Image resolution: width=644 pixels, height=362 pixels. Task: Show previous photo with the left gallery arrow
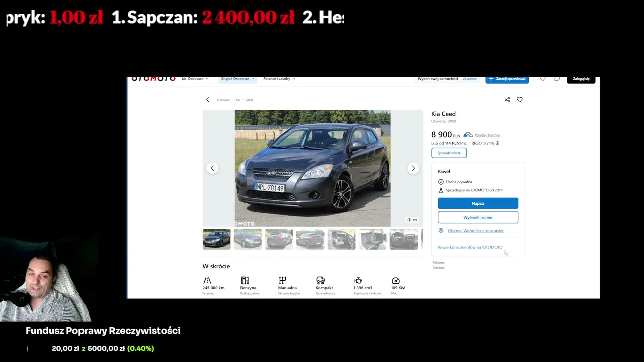click(212, 168)
